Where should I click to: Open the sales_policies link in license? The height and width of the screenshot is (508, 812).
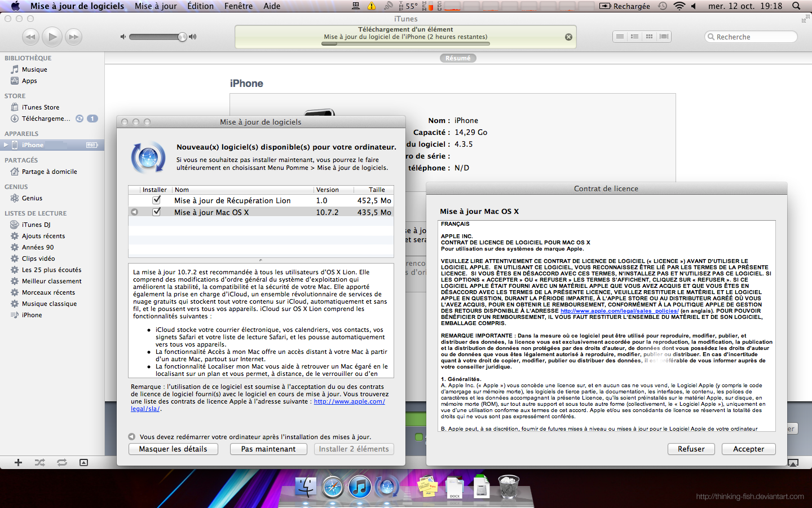point(619,311)
